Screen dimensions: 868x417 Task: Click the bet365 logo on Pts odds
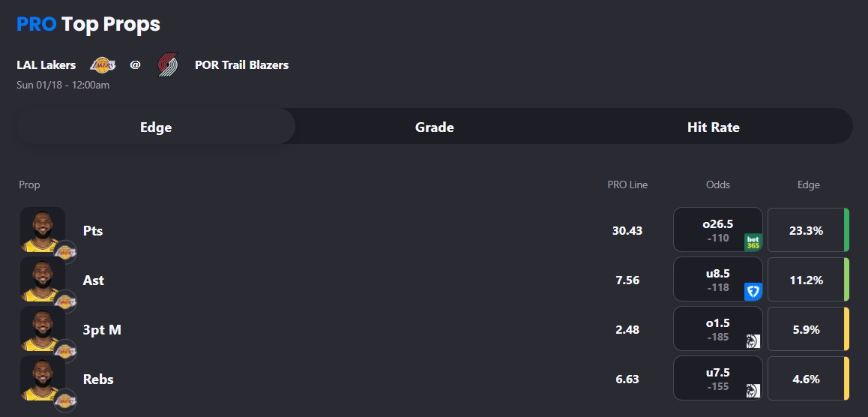753,242
